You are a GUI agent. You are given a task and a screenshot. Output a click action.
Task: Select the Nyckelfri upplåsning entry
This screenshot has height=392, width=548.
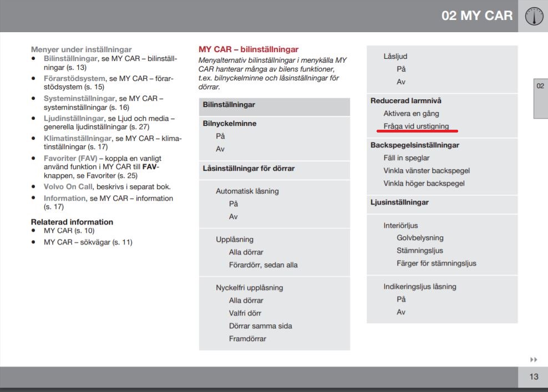click(x=249, y=288)
